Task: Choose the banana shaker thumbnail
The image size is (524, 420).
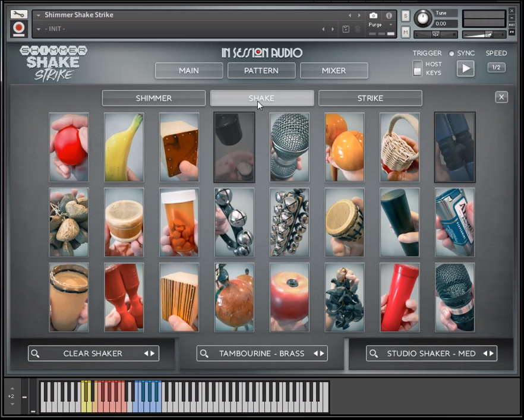Action: point(124,147)
